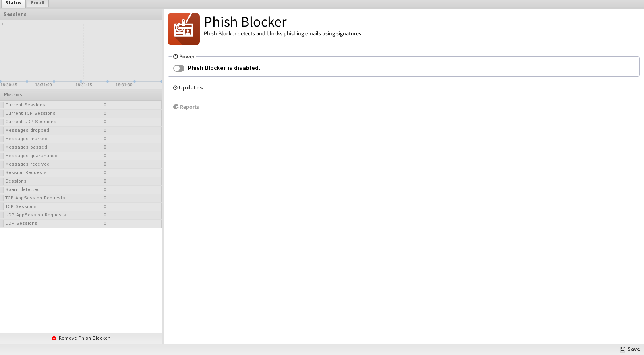
Task: Collapse the Sessions panel header
Action: 81,14
